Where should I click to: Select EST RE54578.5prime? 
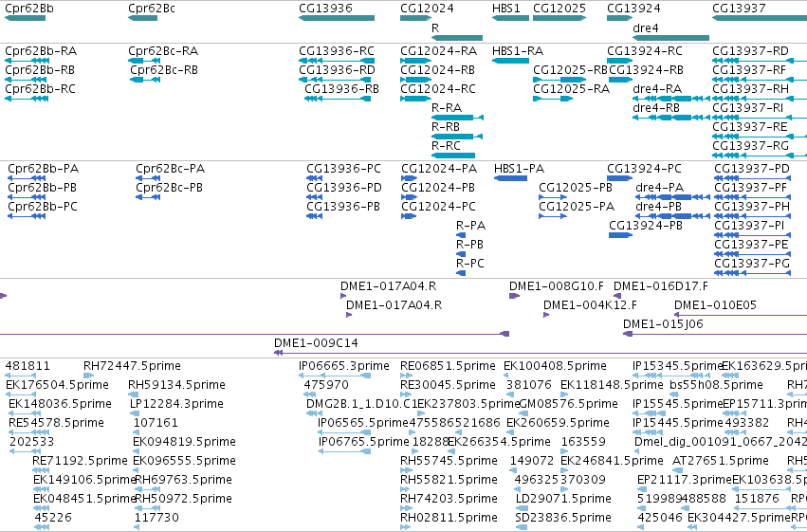click(56, 424)
